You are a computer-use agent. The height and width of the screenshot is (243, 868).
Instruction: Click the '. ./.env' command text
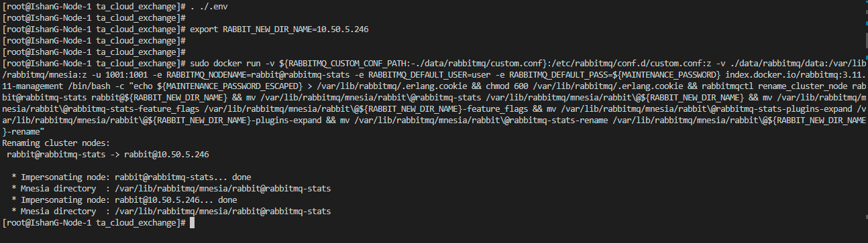click(x=209, y=6)
